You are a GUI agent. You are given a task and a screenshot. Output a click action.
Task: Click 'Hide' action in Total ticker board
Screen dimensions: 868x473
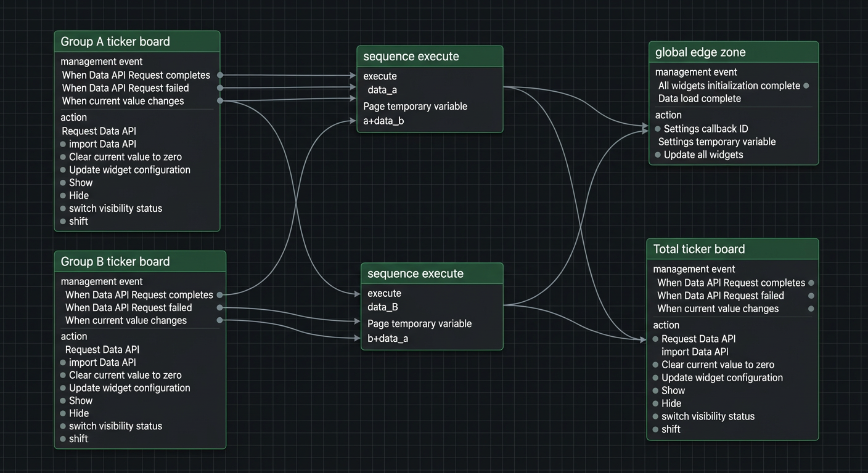point(671,403)
